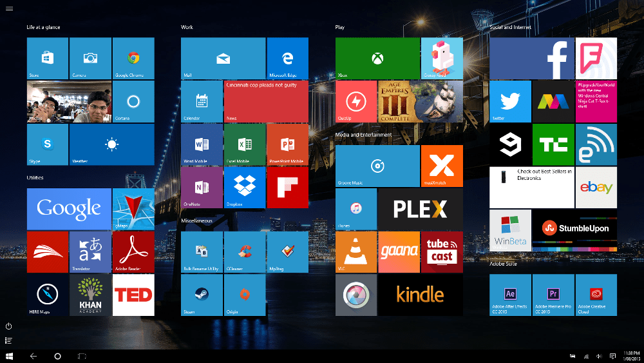Viewport: 644px width, 363px height.
Task: Launch the Camera tile
Action: [90, 59]
